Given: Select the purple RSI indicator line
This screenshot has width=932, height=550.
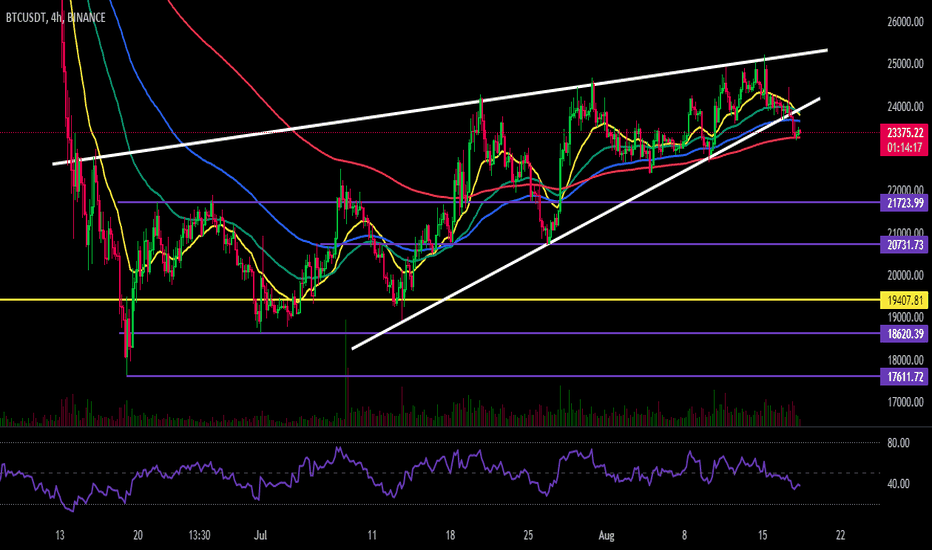Looking at the screenshot, I should pyautogui.click(x=400, y=479).
